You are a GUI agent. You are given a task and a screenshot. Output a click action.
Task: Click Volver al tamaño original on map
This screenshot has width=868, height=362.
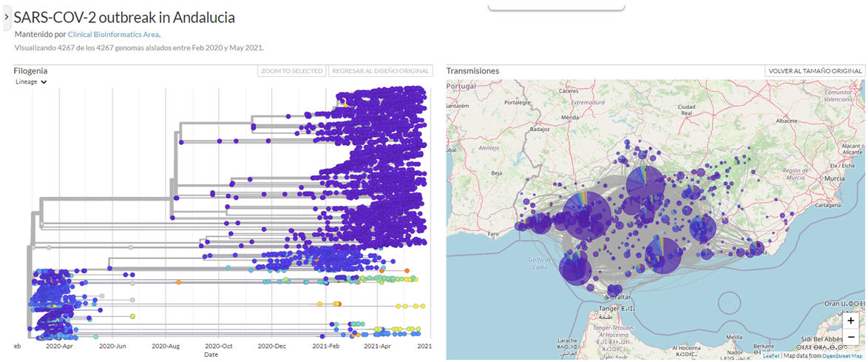[814, 71]
